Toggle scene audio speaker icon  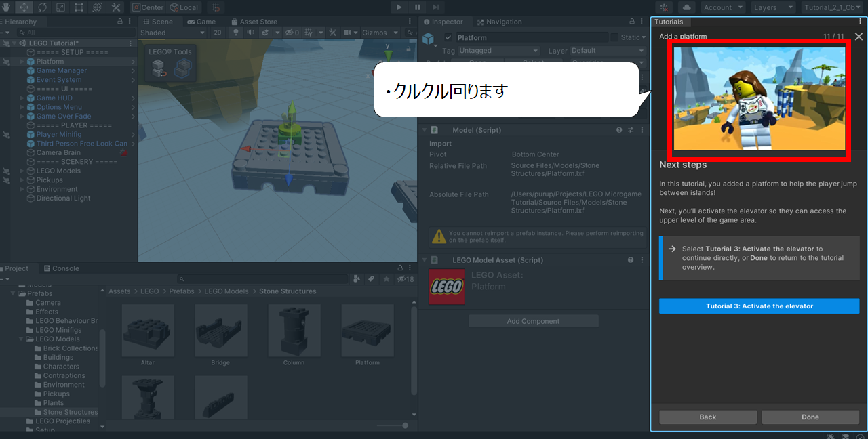pyautogui.click(x=250, y=33)
